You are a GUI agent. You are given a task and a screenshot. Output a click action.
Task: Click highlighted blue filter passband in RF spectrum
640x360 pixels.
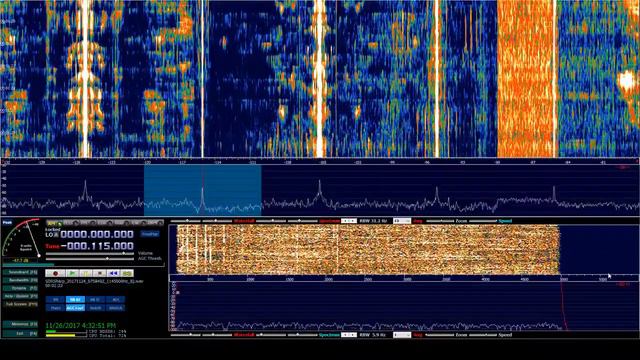tap(202, 190)
